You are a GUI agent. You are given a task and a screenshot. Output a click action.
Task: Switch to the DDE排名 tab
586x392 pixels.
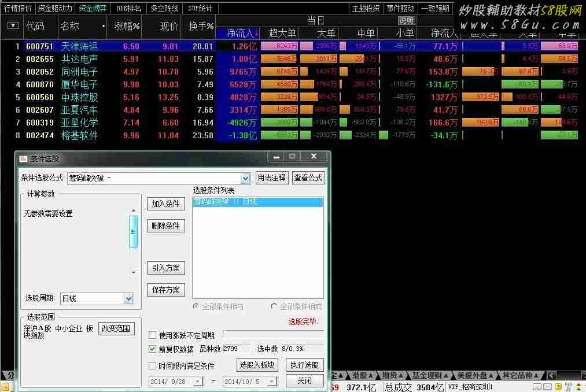click(x=128, y=8)
